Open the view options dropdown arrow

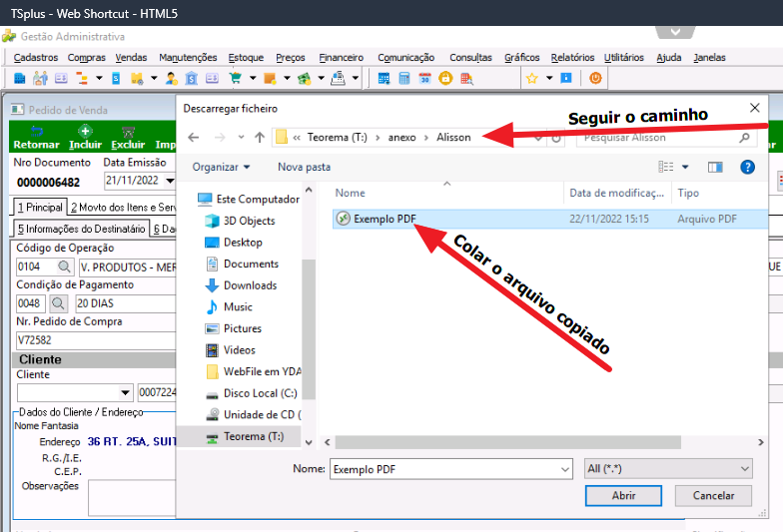[685, 168]
